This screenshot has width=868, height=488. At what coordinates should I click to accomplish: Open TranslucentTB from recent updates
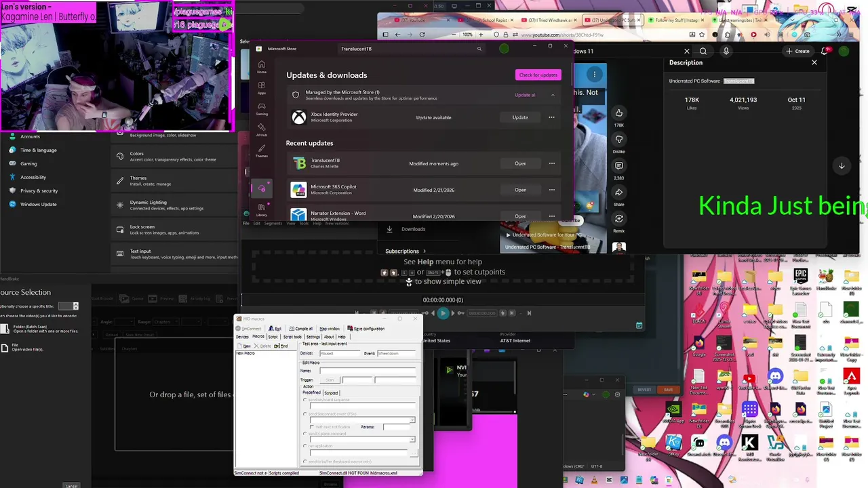point(520,163)
